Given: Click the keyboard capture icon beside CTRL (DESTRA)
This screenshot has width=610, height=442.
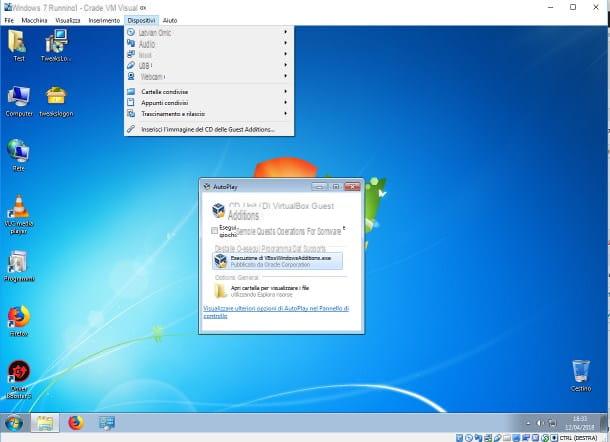Looking at the screenshot, I should click(x=554, y=438).
